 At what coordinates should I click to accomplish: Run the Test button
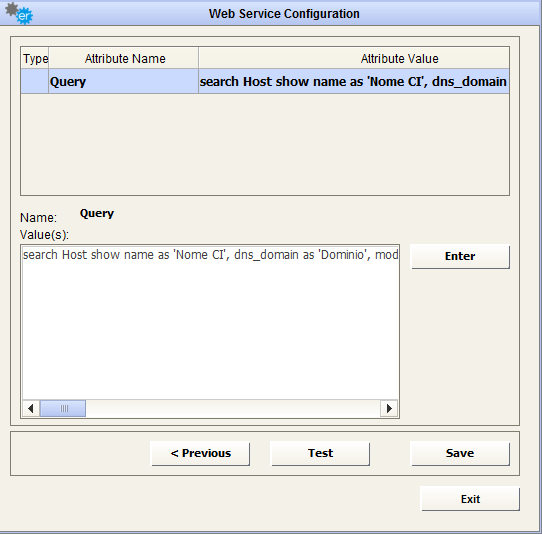click(x=320, y=453)
